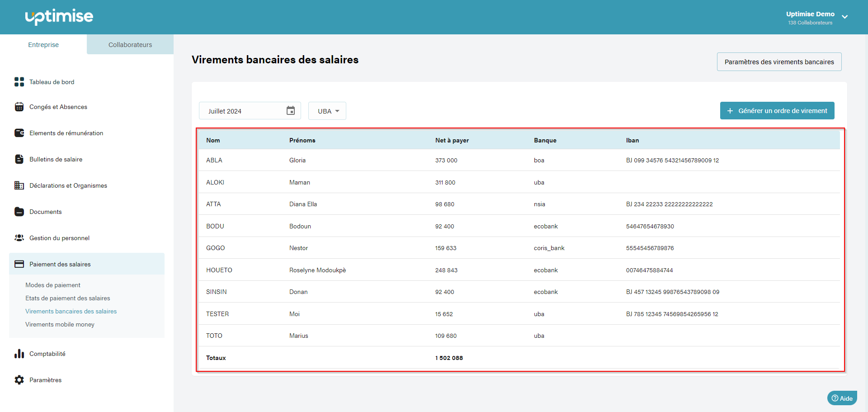Click the Elements de rémunération wallet icon
868x412 pixels.
pos(19,133)
